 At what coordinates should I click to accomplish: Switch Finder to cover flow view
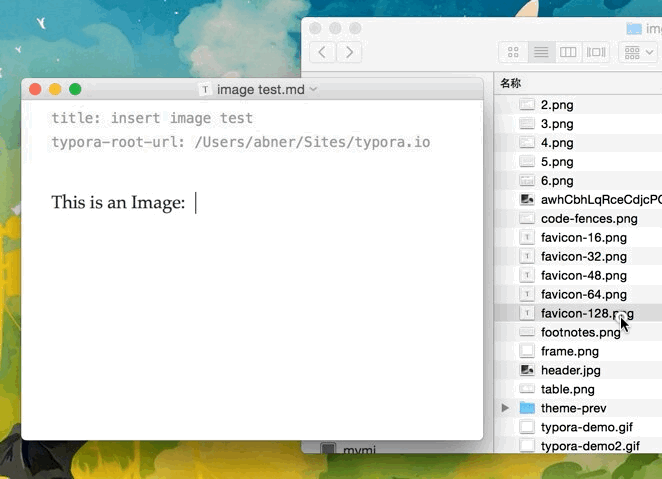(596, 52)
